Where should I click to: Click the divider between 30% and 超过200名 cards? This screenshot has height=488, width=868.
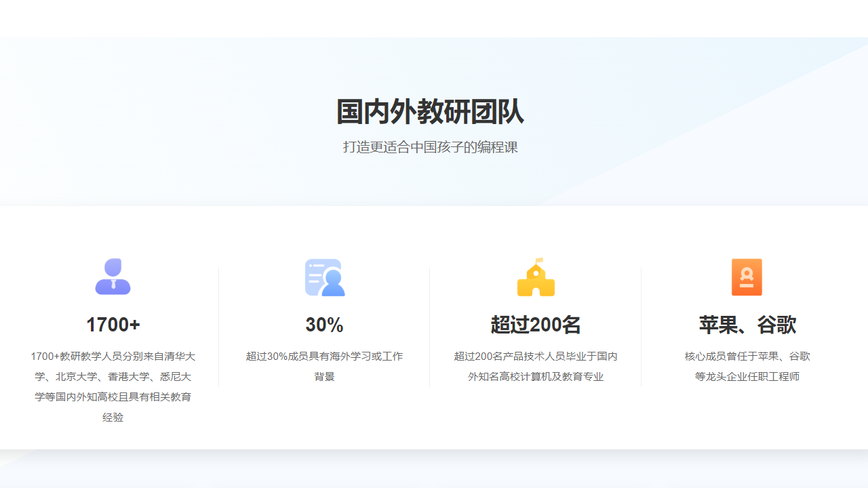pos(429,325)
